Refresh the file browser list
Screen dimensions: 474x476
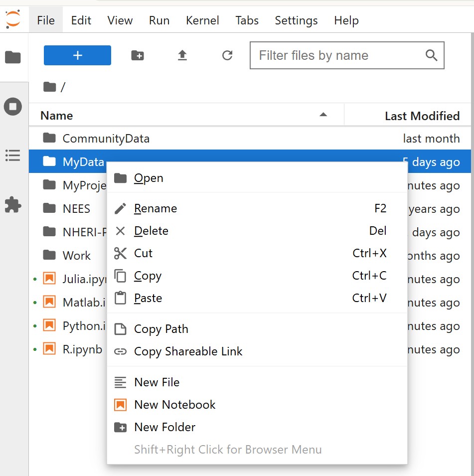(227, 55)
